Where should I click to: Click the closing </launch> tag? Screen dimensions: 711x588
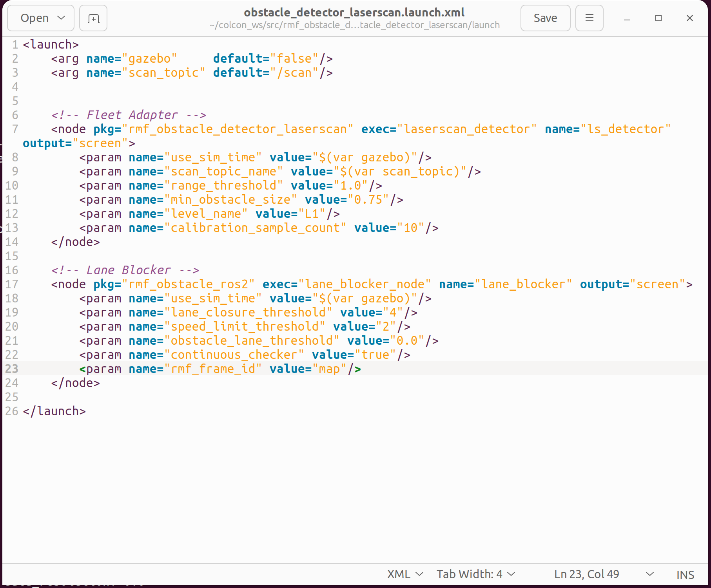point(54,411)
